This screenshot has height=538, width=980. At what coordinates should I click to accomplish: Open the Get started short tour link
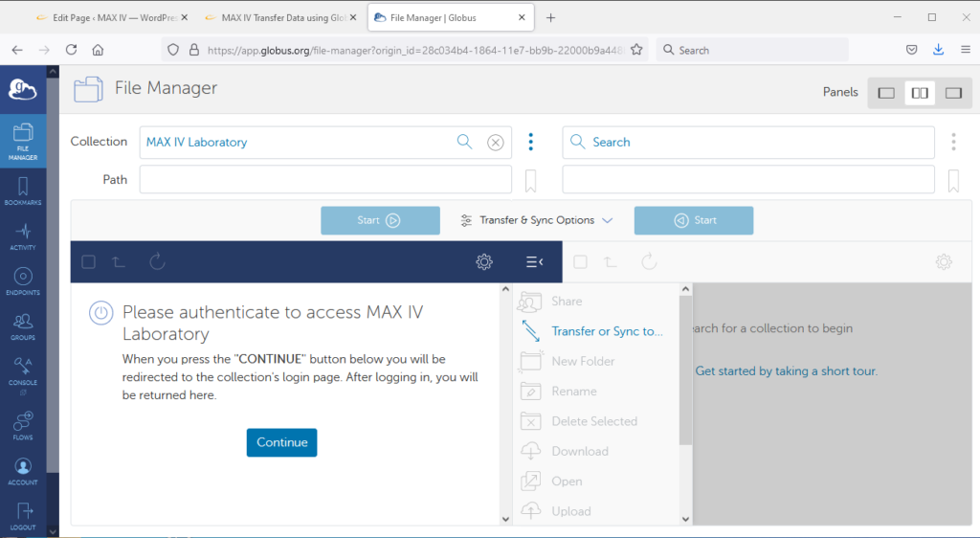[x=787, y=371]
